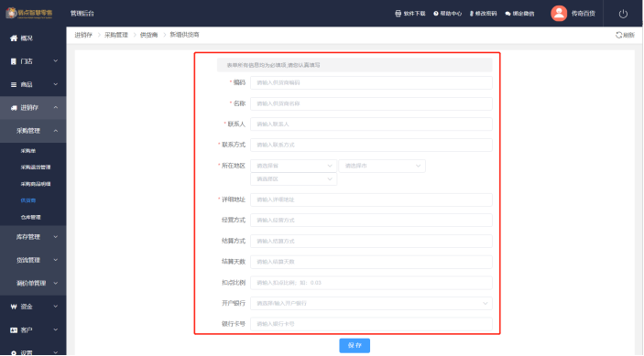Focus the 结算天数 input field

(x=371, y=262)
